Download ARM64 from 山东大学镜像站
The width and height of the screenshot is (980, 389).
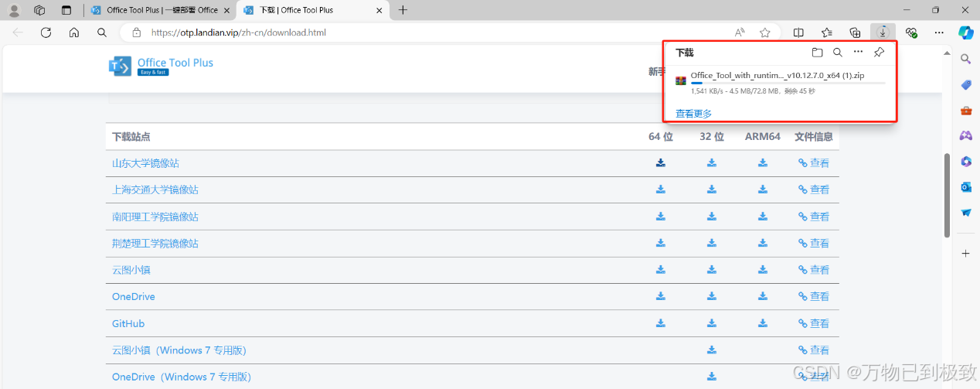click(763, 163)
